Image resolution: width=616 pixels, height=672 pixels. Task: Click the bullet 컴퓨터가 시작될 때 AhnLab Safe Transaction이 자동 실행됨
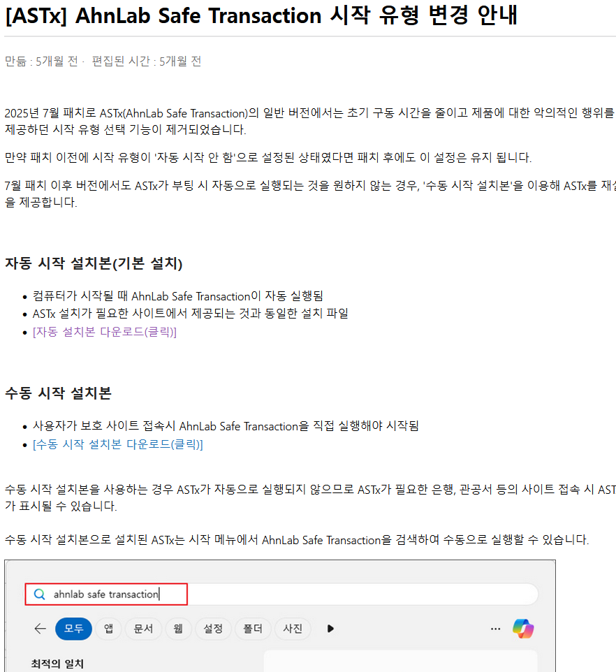click(178, 296)
